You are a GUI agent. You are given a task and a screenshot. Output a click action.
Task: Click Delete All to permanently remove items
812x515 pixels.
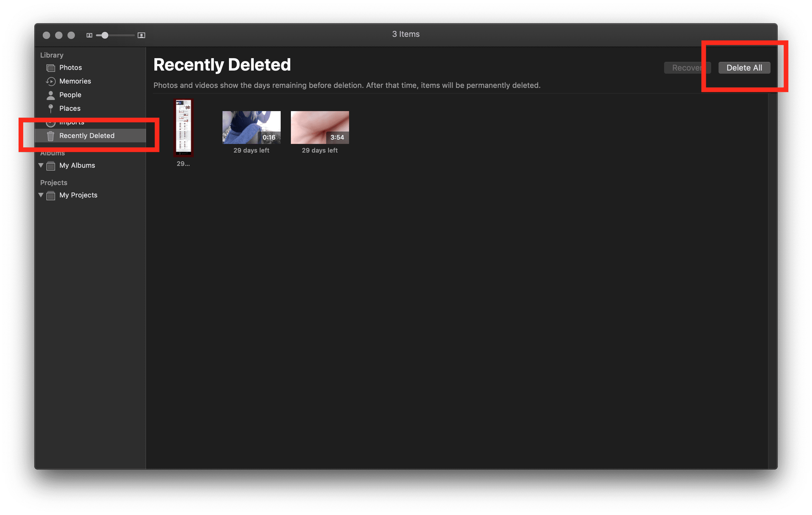click(744, 67)
